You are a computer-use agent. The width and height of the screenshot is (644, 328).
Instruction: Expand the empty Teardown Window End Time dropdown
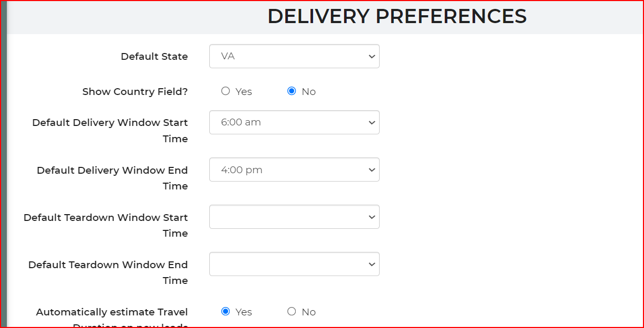[x=294, y=264]
